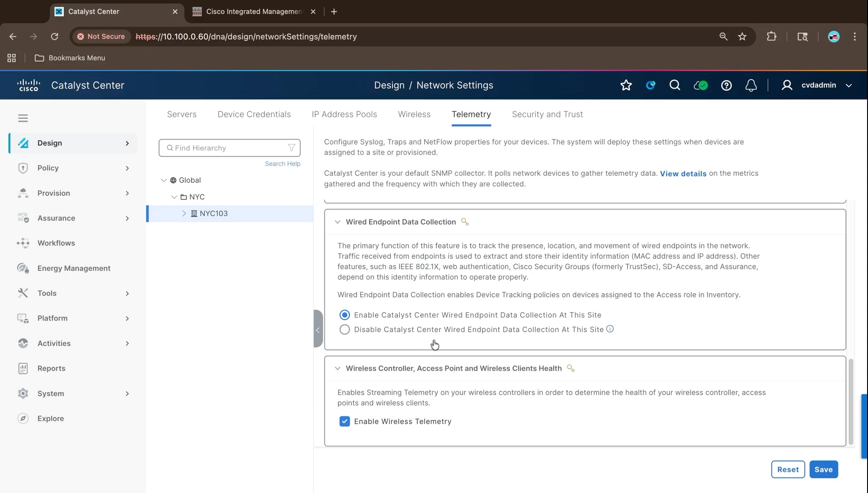Collapse the Wired Endpoint Data Collection section
The width and height of the screenshot is (868, 493).
337,222
